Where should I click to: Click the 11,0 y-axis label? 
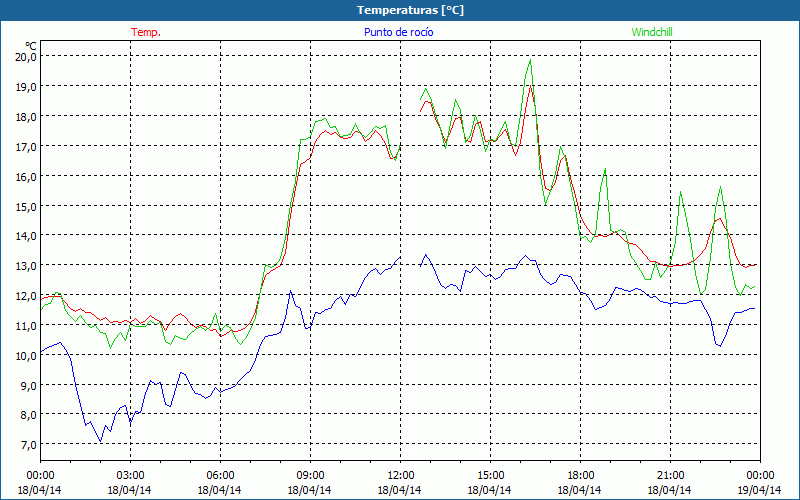click(27, 326)
